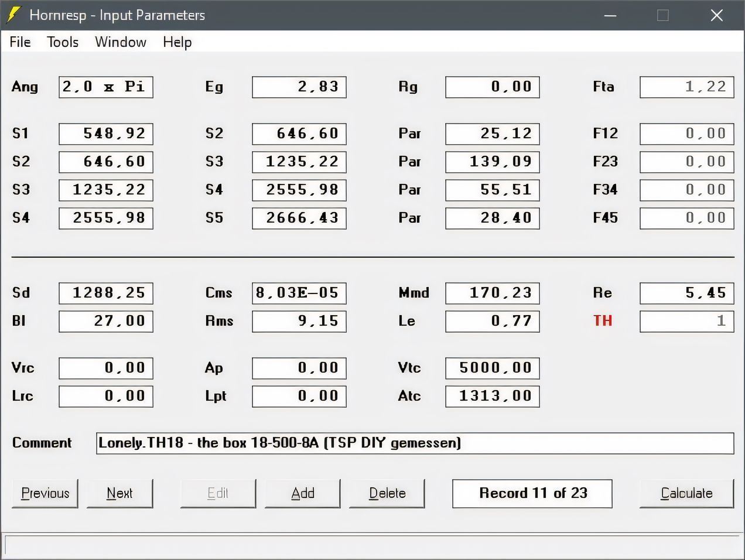Click the Cms label
Viewport: 745px width, 560px height.
[x=219, y=293]
